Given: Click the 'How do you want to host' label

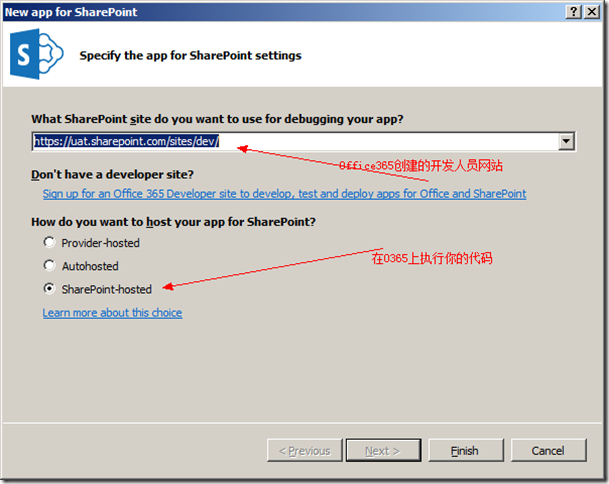Looking at the screenshot, I should (x=173, y=222).
